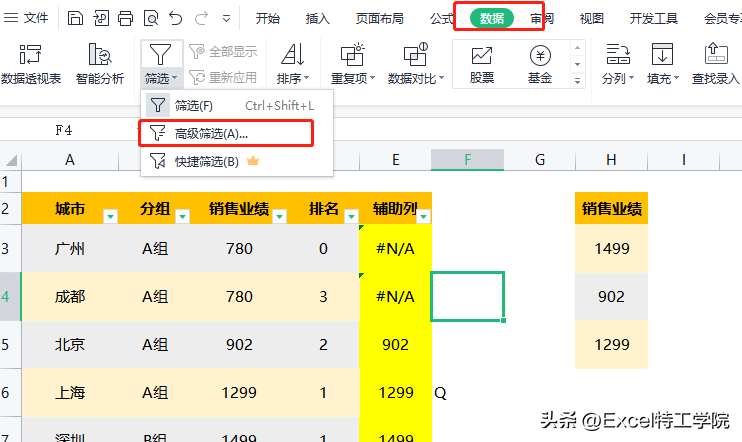Click the cell containing 上海
Viewport: 742px width, 442px height.
[x=70, y=393]
